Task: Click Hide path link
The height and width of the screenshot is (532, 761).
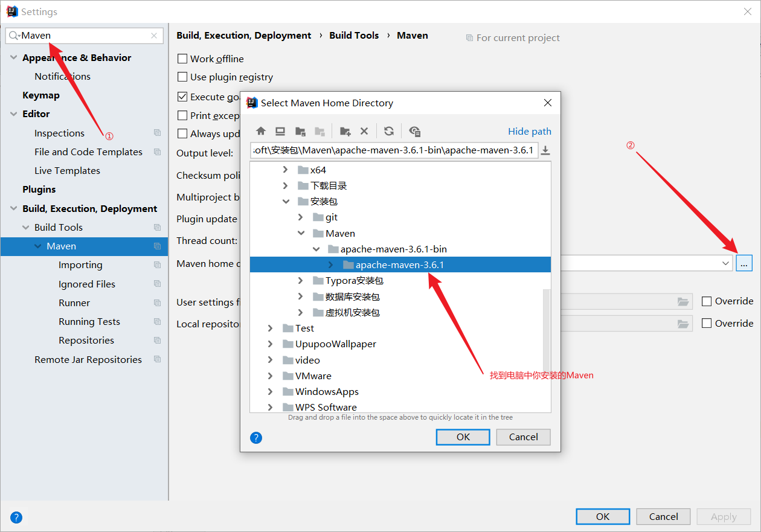Action: pos(530,131)
